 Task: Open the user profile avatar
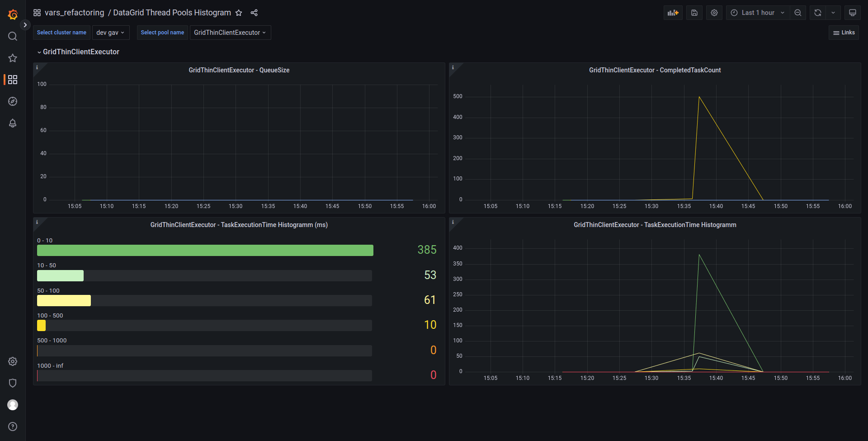click(13, 405)
